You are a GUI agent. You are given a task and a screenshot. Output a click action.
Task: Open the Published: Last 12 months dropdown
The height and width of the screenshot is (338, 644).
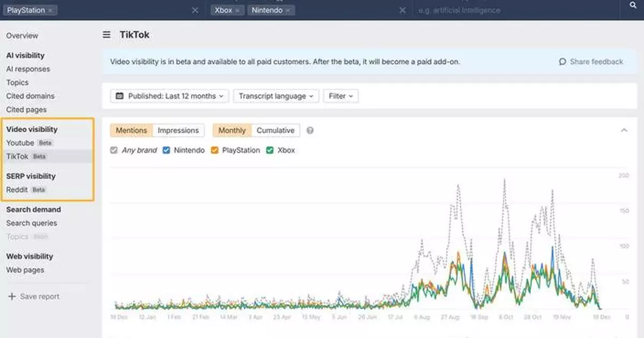(x=169, y=96)
